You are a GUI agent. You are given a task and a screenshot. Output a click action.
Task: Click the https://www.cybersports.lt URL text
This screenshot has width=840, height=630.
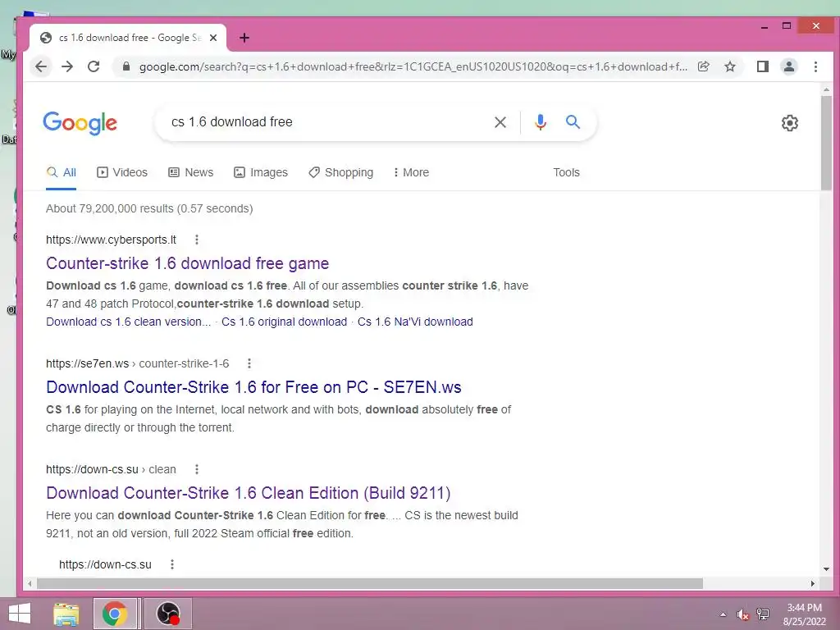tap(111, 240)
